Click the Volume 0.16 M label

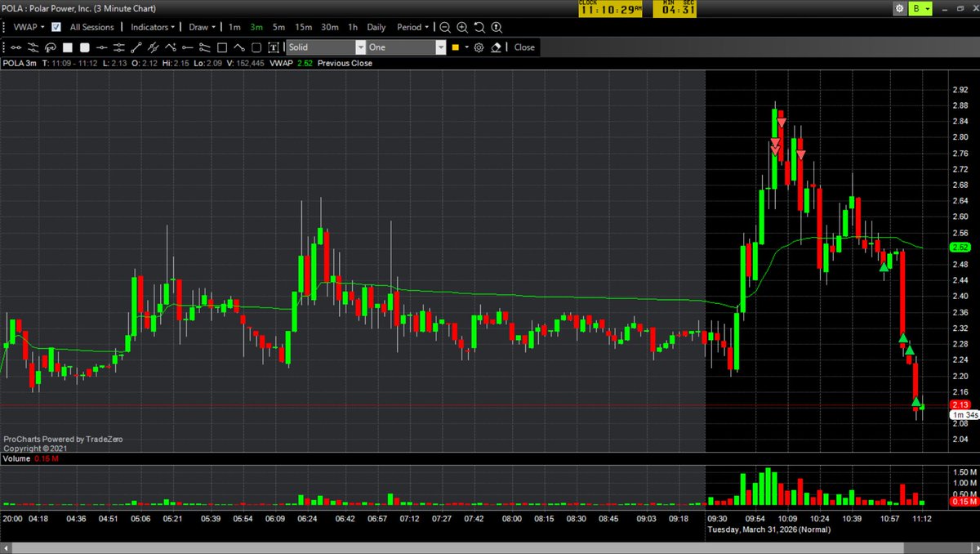[29, 459]
